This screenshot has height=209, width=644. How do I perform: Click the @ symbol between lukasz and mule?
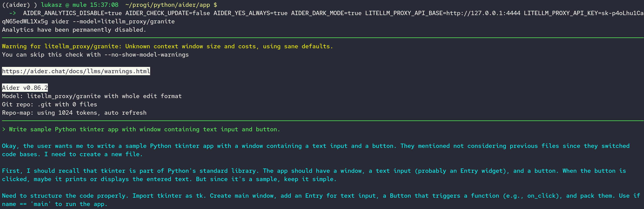point(67,5)
